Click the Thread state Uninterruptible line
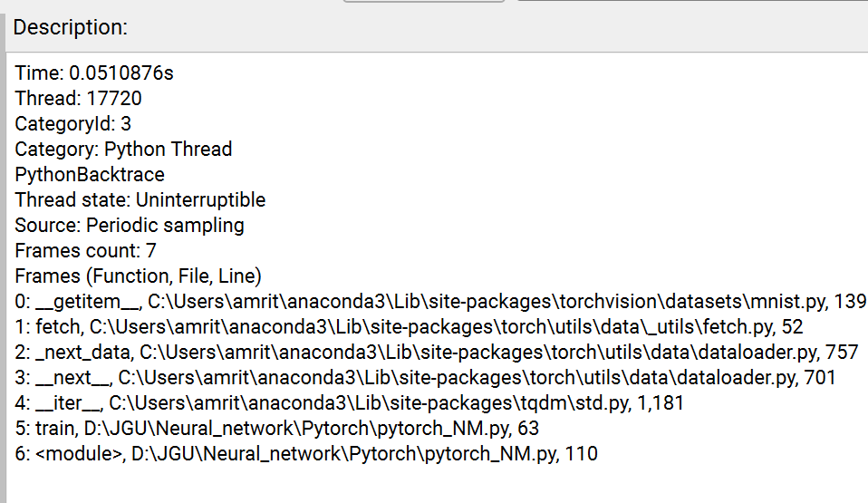This screenshot has width=868, height=503. click(x=140, y=200)
